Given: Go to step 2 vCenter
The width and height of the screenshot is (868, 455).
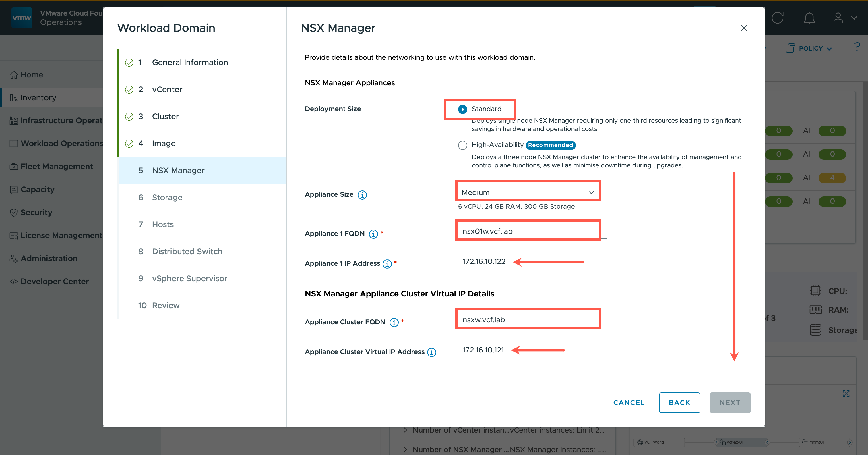Looking at the screenshot, I should coord(167,89).
